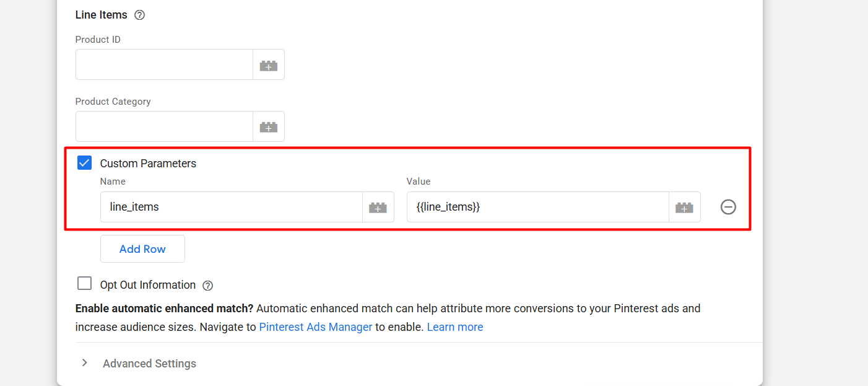868x386 pixels.
Task: Click the Opt Out Information help icon
Action: (x=208, y=286)
